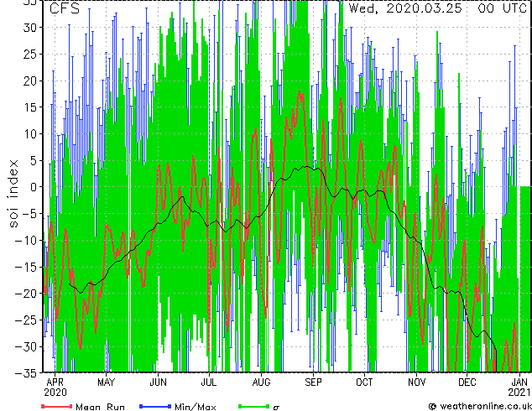Click the y-axis value '-35'
The width and height of the screenshot is (532, 411).
(x=26, y=373)
